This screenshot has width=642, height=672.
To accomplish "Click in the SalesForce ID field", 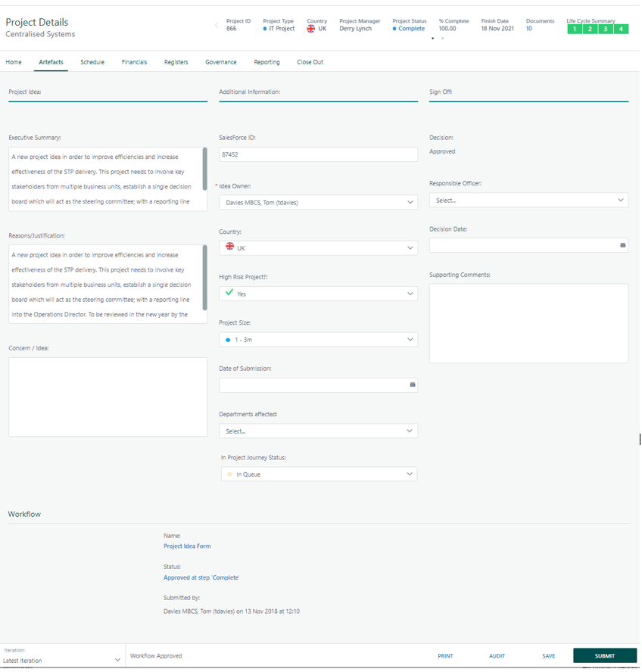I will coord(318,154).
